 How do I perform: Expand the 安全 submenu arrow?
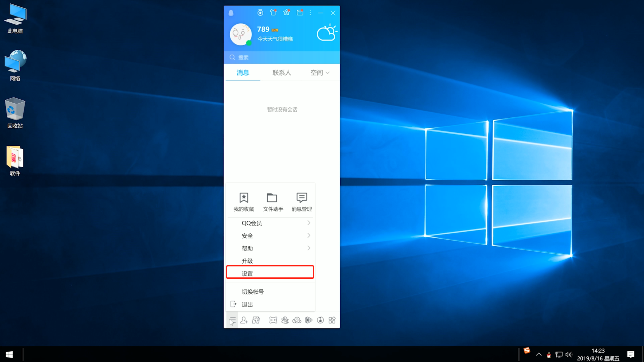pyautogui.click(x=309, y=236)
